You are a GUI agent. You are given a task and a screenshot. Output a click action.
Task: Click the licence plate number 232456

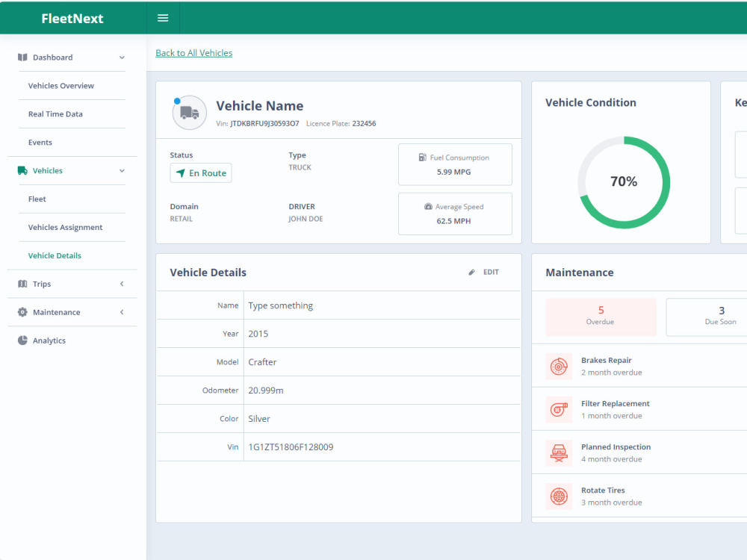pos(364,123)
